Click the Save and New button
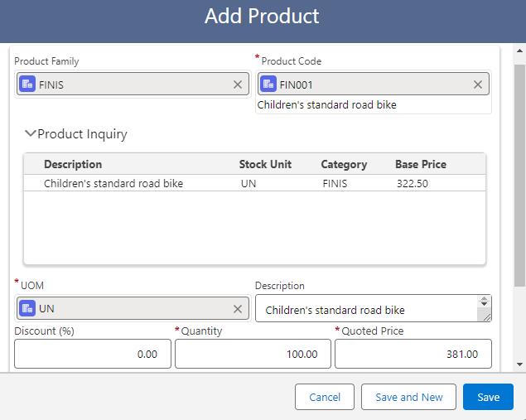This screenshot has height=420, width=526. (408, 397)
